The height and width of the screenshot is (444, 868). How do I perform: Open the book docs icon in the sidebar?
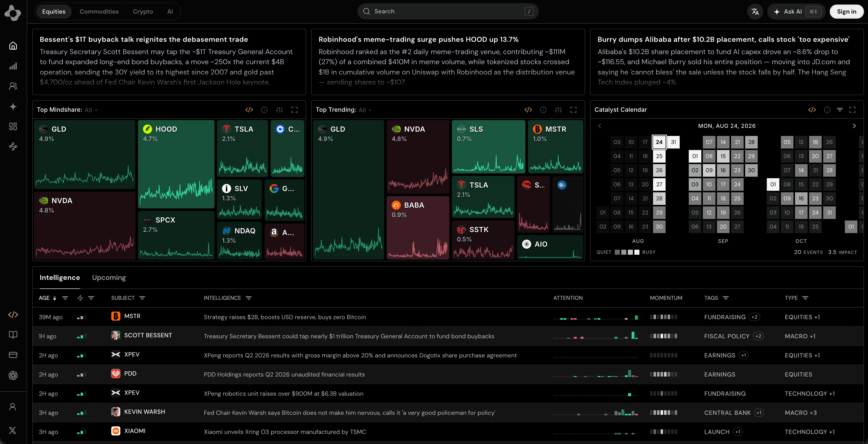coord(13,335)
